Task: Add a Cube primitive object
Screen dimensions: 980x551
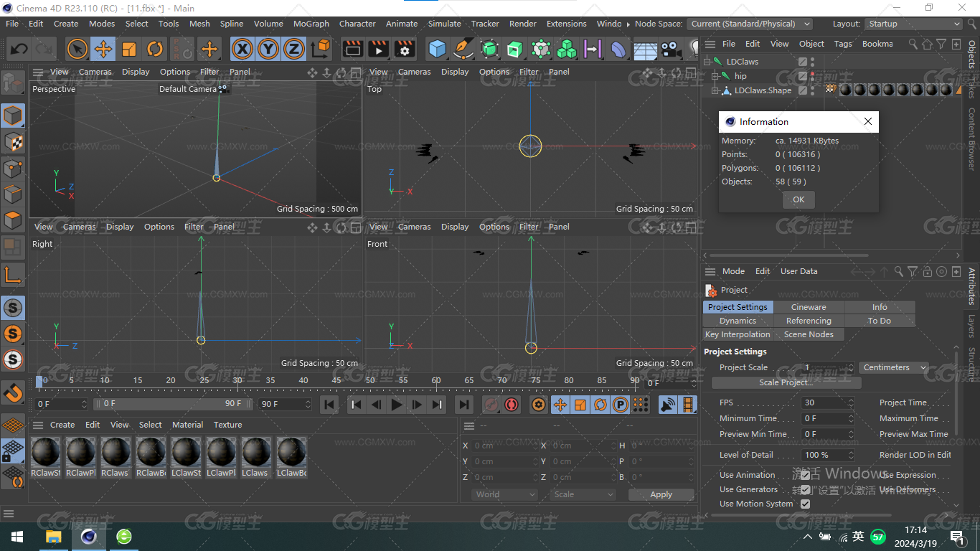Action: pos(438,49)
